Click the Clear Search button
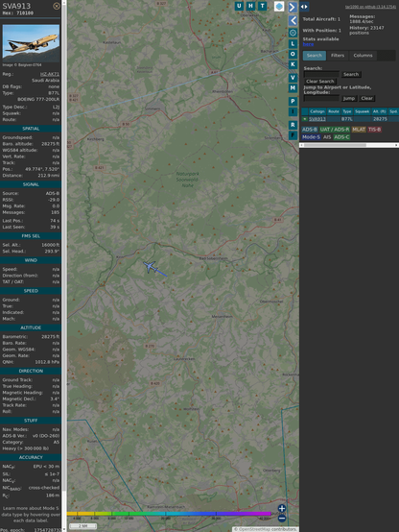Screen dimensions: 399x532 point(320,82)
